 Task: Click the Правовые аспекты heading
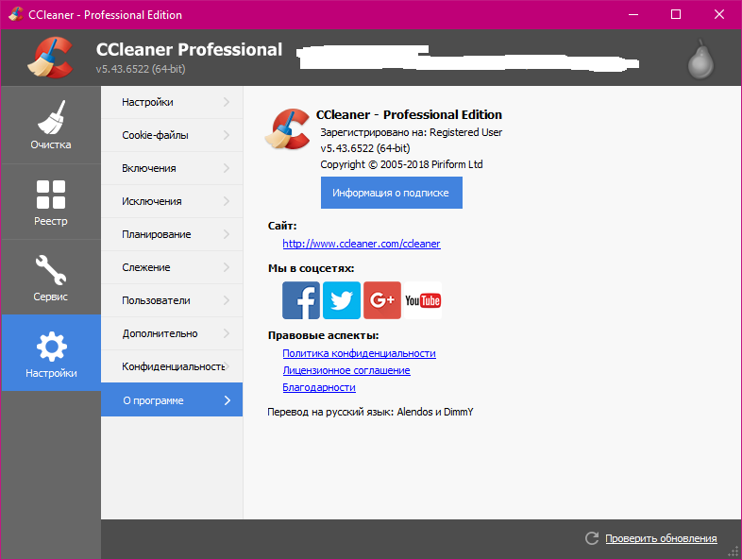click(x=323, y=335)
